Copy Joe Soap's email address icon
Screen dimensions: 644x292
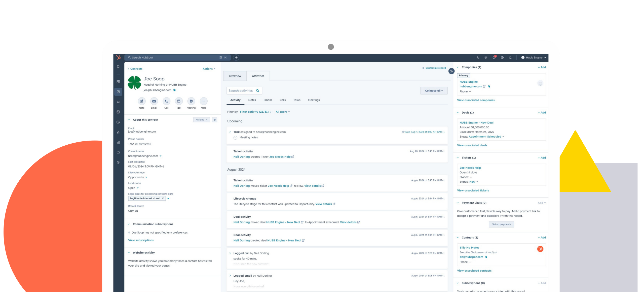(174, 90)
